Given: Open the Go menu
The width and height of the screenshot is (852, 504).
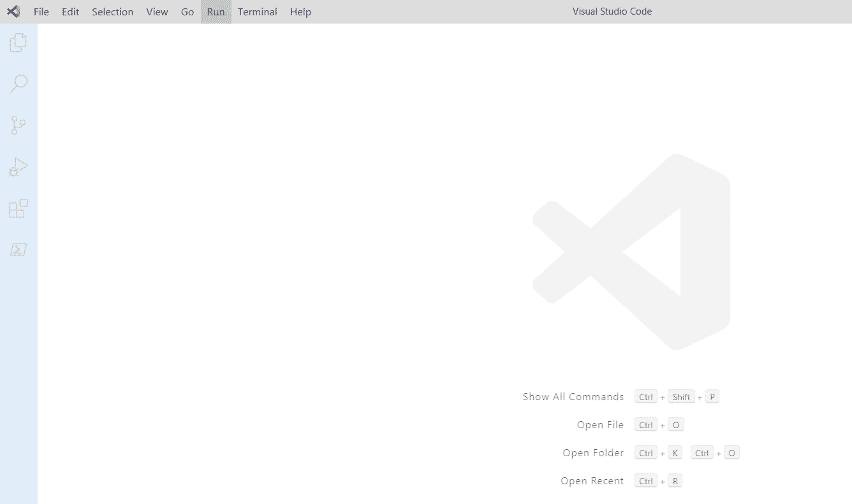Looking at the screenshot, I should click(187, 11).
